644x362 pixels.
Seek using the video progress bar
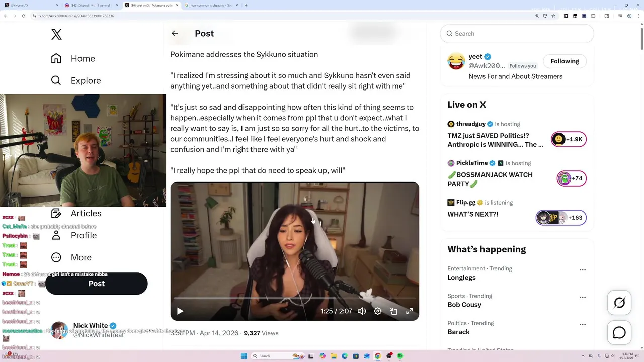(x=294, y=298)
